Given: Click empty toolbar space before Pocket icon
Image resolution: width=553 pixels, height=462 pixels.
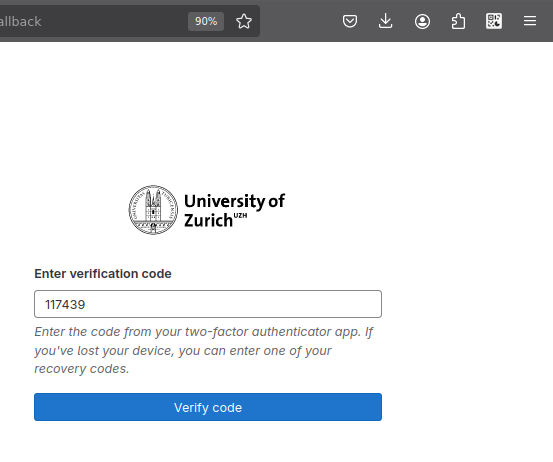Looking at the screenshot, I should tap(300, 21).
